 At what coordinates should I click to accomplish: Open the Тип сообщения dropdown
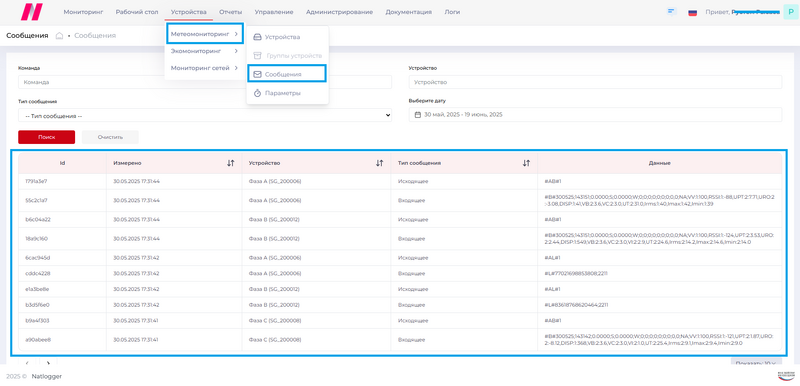point(205,115)
